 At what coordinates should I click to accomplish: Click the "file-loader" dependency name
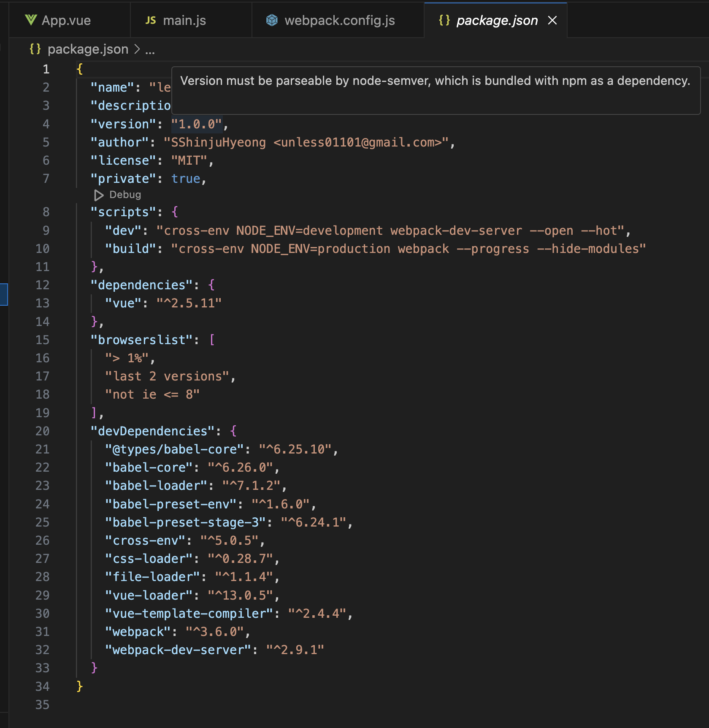pyautogui.click(x=153, y=577)
